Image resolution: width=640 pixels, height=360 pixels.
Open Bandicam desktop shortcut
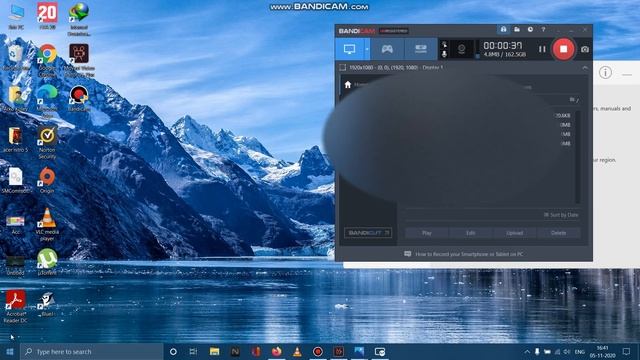(79, 98)
